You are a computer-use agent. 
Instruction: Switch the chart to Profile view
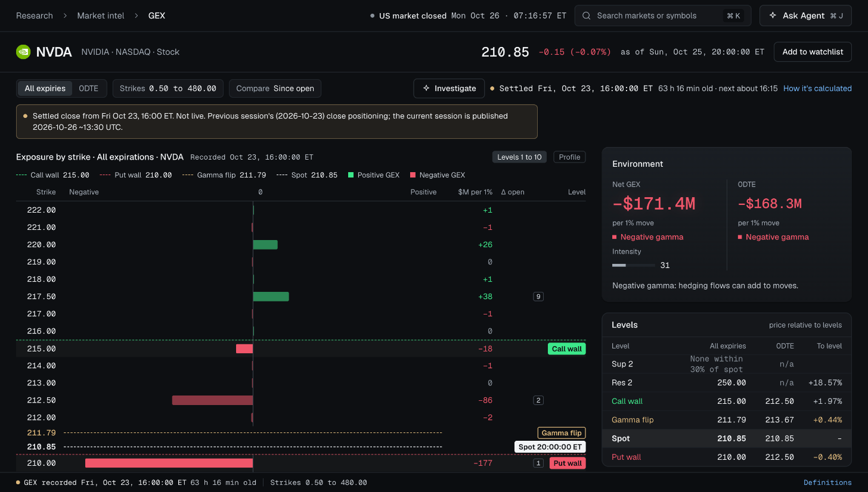click(569, 157)
